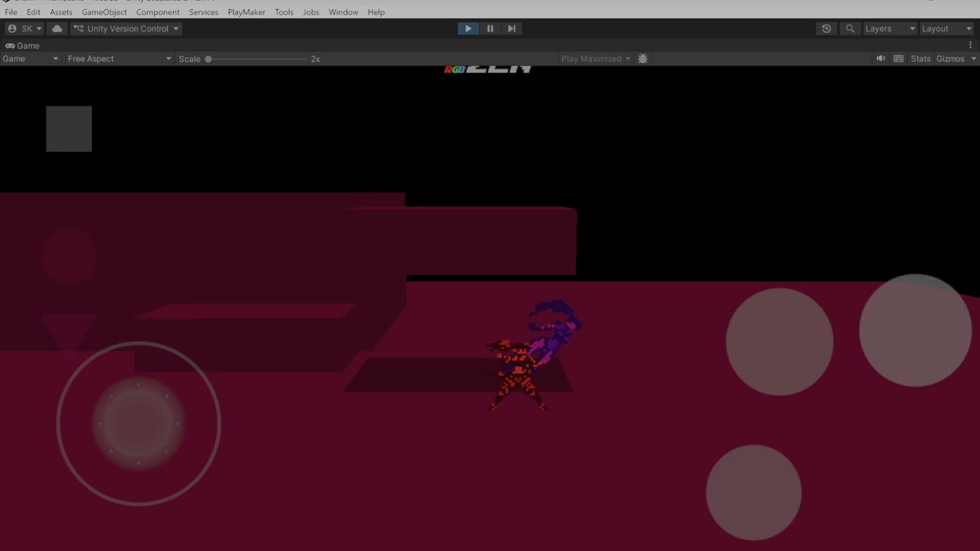980x551 pixels.
Task: Open the Free Aspect resolution dropdown
Action: click(x=119, y=59)
